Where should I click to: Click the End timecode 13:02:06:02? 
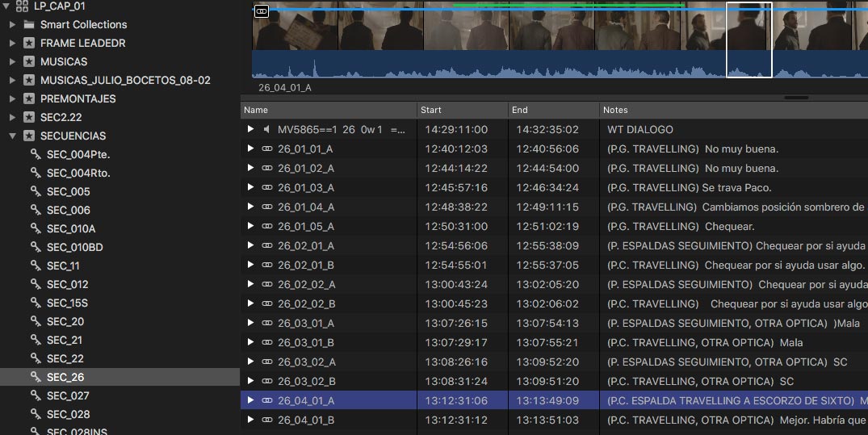click(x=547, y=303)
